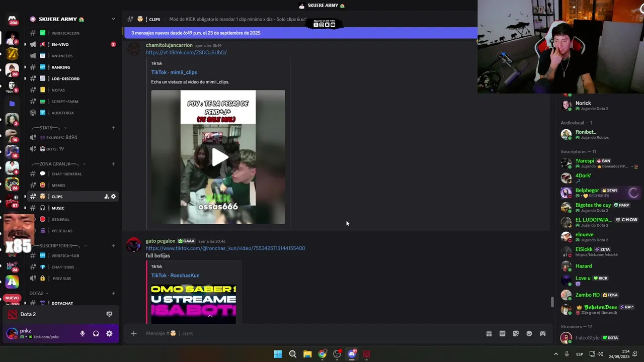Add a channel to the STATS category

113,128
